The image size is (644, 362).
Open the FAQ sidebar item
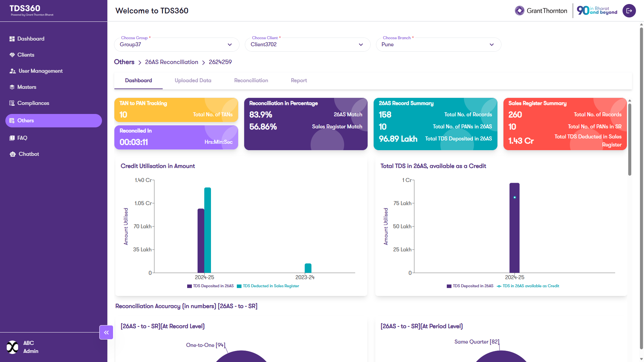(x=54, y=138)
